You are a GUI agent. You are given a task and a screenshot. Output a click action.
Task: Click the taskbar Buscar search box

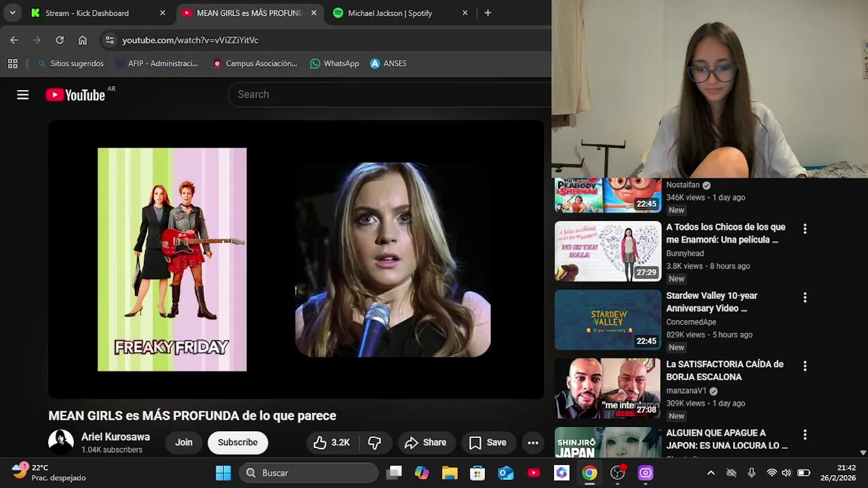pyautogui.click(x=309, y=473)
